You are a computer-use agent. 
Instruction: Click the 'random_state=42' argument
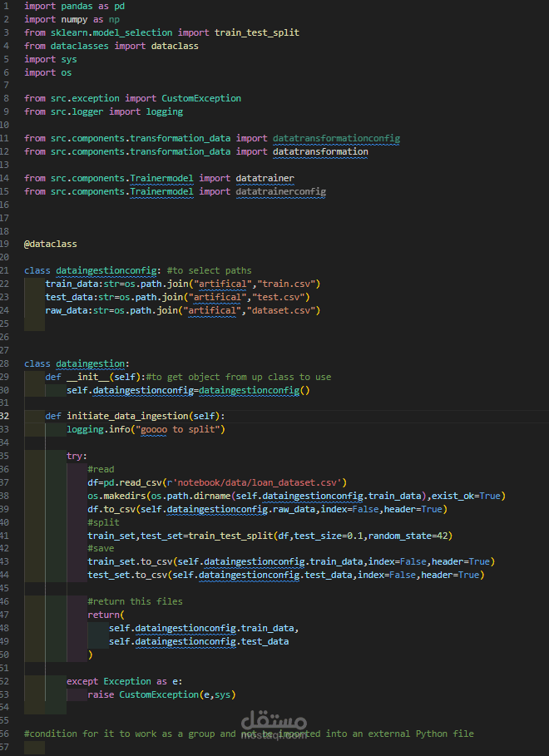tap(408, 536)
